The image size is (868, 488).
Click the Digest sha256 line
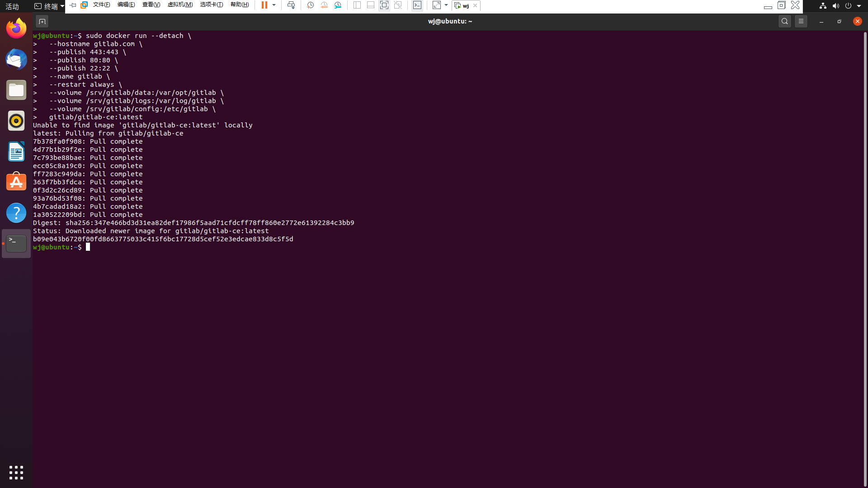[193, 223]
